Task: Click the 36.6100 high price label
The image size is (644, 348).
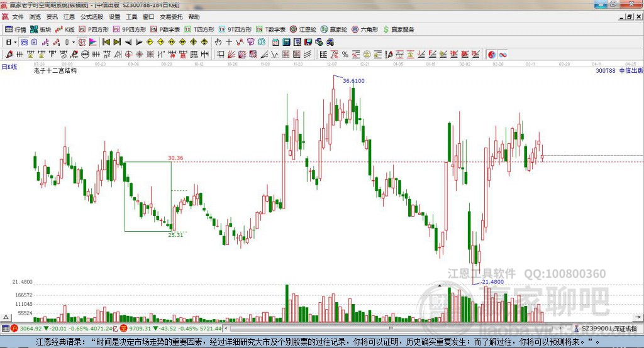Action: pyautogui.click(x=353, y=81)
